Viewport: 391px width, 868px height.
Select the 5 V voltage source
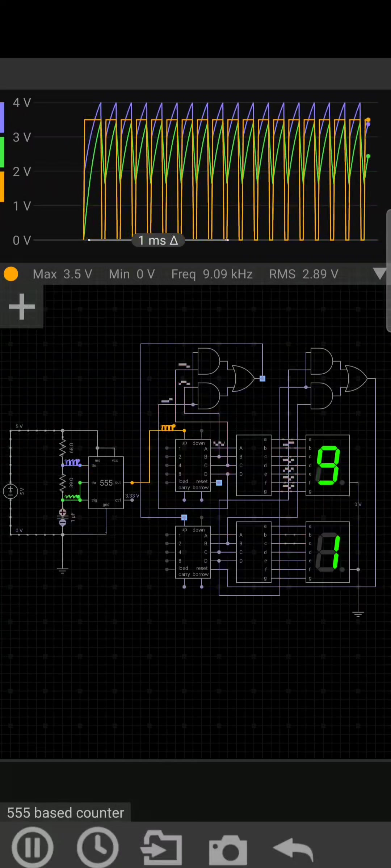coord(10,491)
